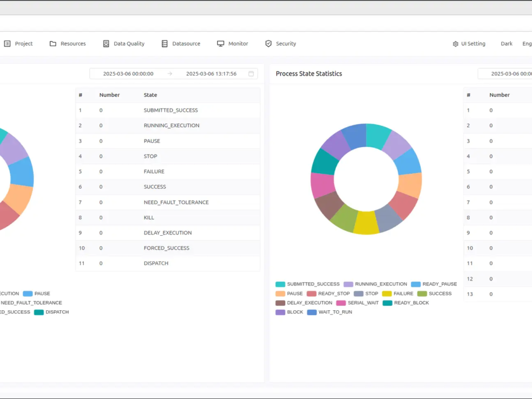Screen dimensions: 532x399
Task: Open the task start date 2025-03-06 00:00:00 picker
Action: [x=128, y=73]
